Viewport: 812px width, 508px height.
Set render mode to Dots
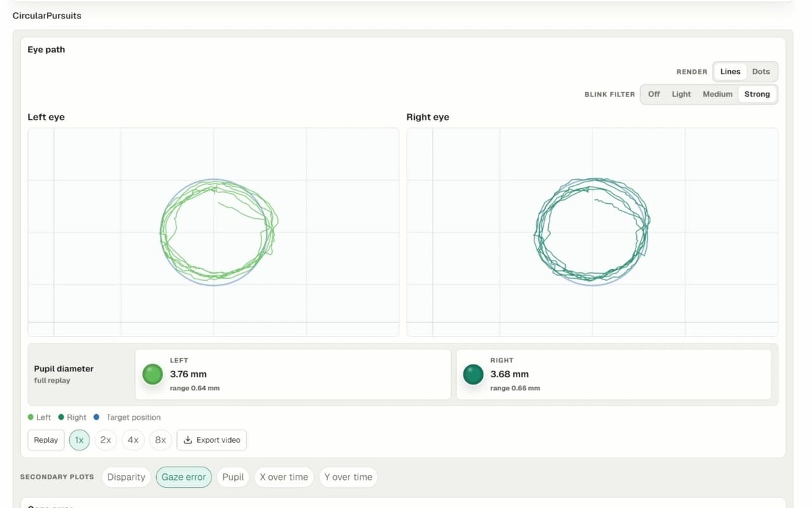click(x=761, y=72)
